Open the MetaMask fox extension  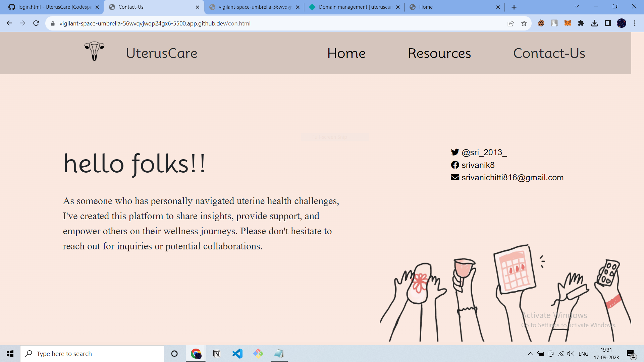pyautogui.click(x=568, y=23)
